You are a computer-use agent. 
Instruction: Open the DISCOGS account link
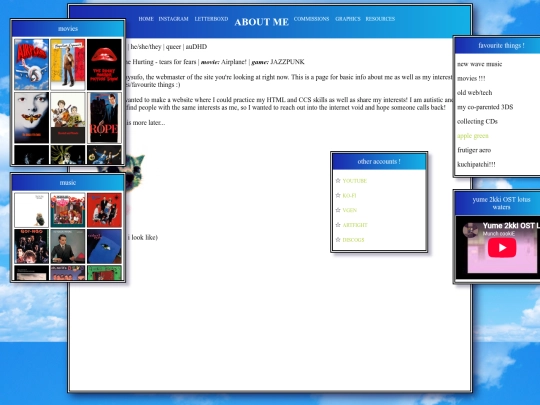353,240
